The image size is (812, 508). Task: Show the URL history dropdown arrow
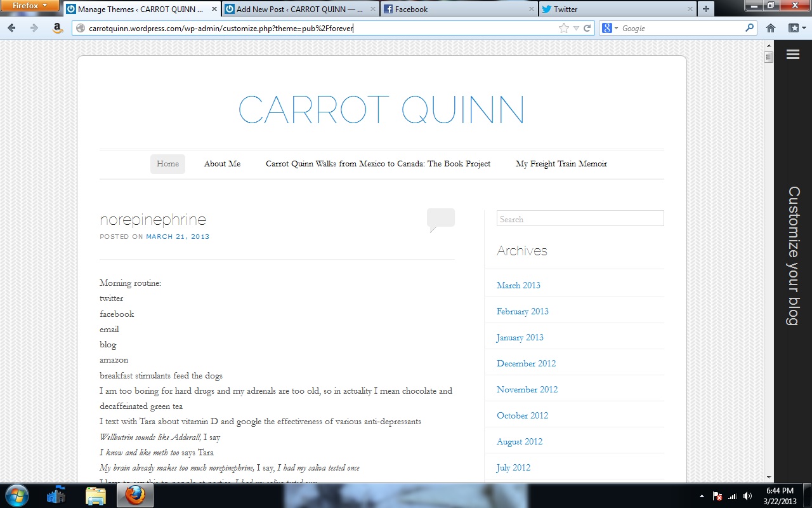[x=576, y=28]
